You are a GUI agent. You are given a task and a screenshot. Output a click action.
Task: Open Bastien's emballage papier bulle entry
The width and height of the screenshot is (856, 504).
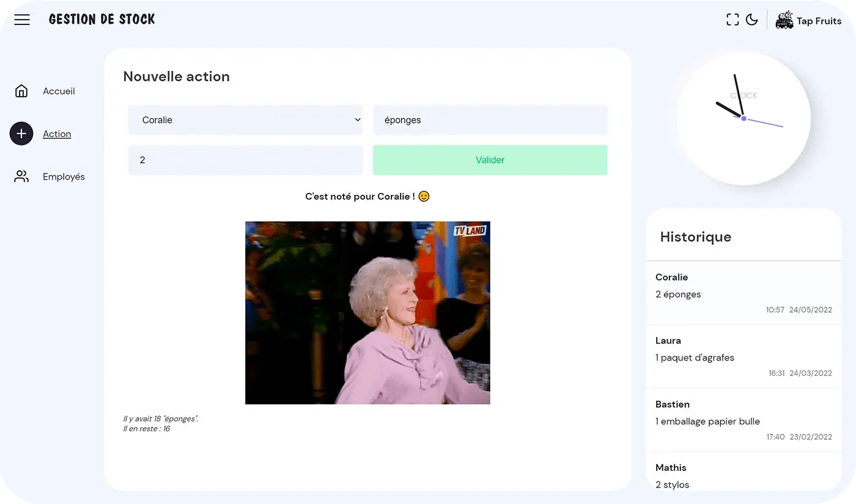pyautogui.click(x=743, y=420)
